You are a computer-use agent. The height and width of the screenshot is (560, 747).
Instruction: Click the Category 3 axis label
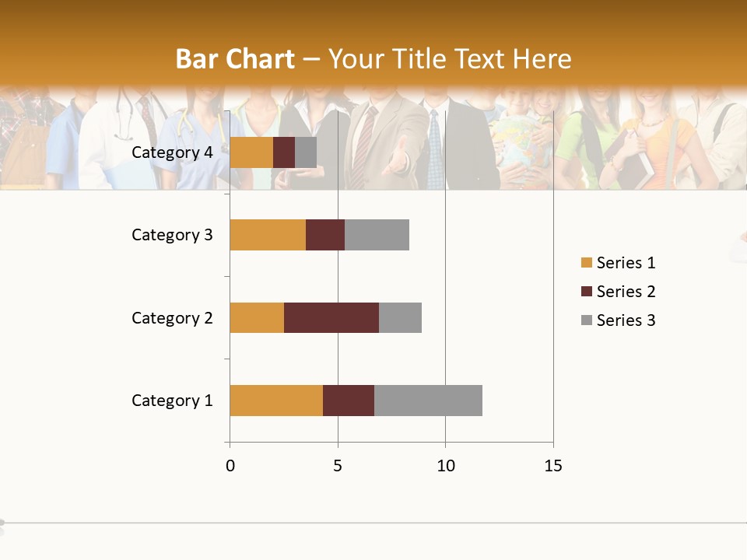coord(172,235)
